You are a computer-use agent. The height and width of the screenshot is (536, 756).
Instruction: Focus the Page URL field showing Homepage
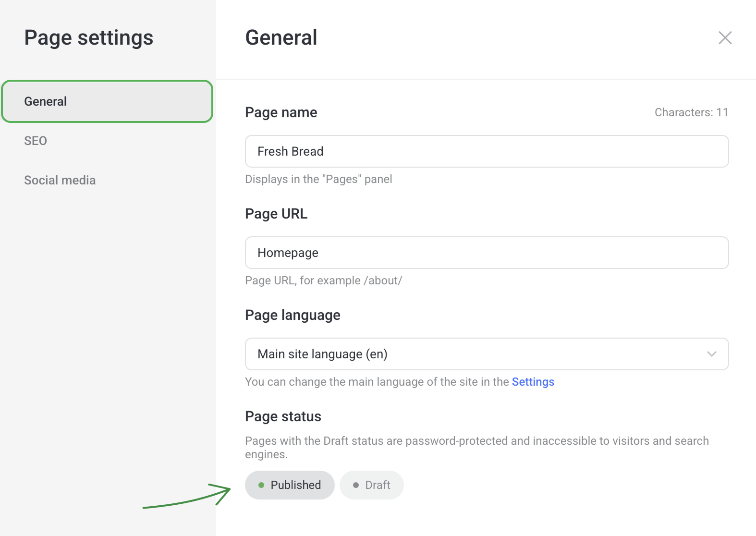(486, 253)
